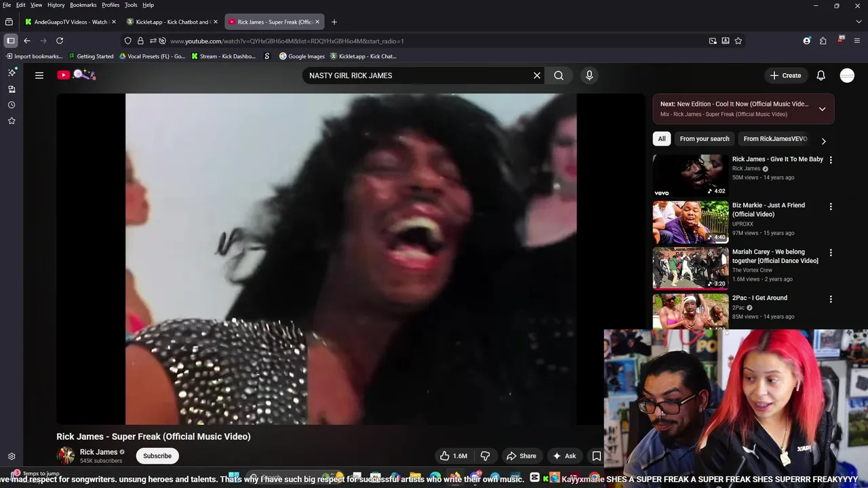Open options for 2Pac I Get Around
Image resolution: width=868 pixels, height=488 pixels.
pyautogui.click(x=831, y=299)
